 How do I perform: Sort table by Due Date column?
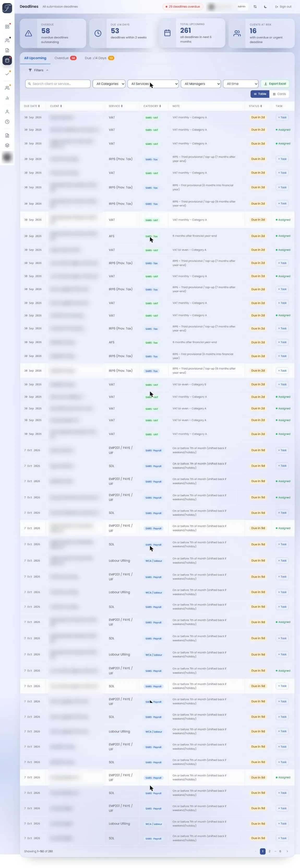[32, 106]
